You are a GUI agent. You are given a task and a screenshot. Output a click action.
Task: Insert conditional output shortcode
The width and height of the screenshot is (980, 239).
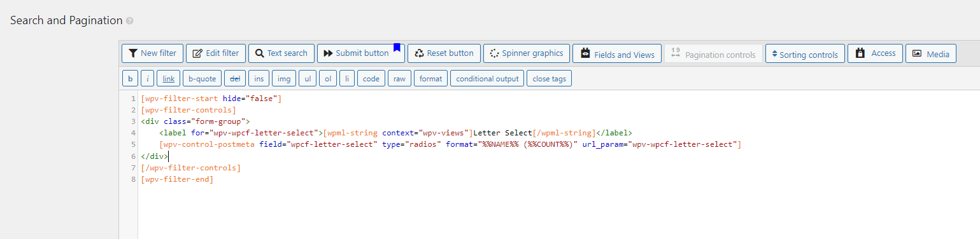click(x=487, y=78)
